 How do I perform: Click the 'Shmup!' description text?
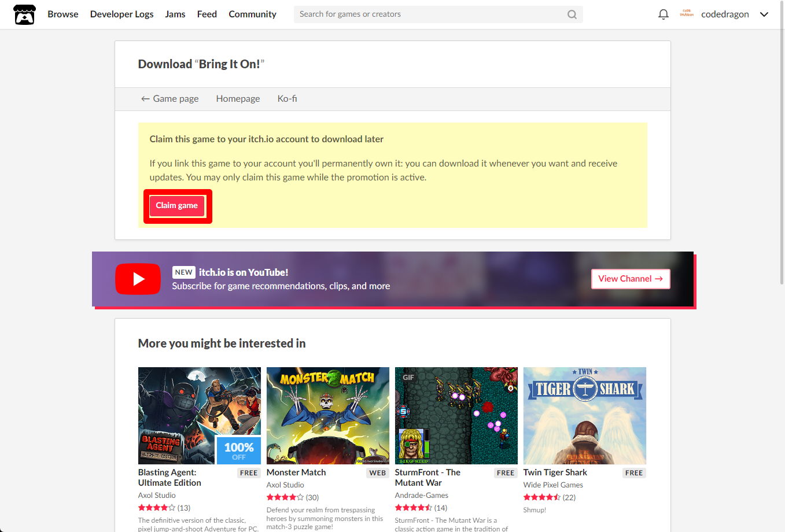(x=535, y=510)
